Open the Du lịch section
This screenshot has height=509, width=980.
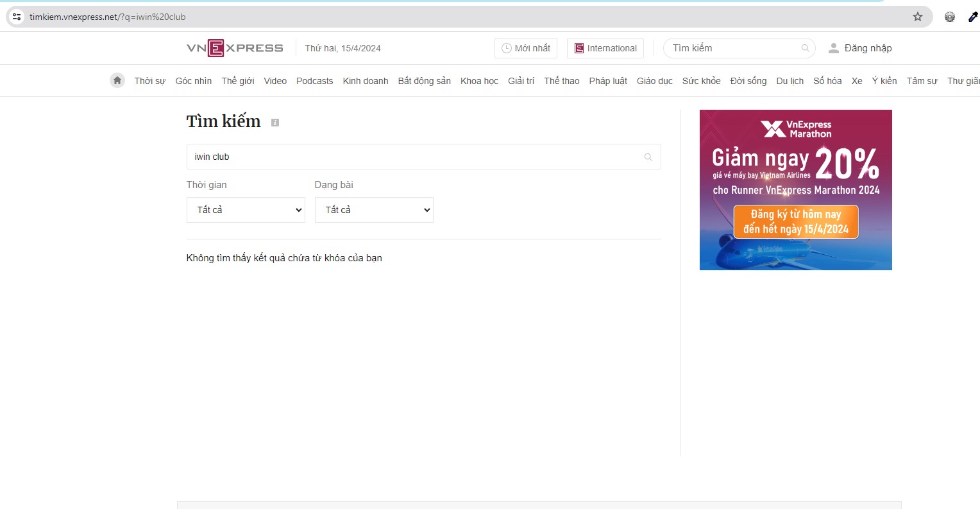[x=790, y=81]
